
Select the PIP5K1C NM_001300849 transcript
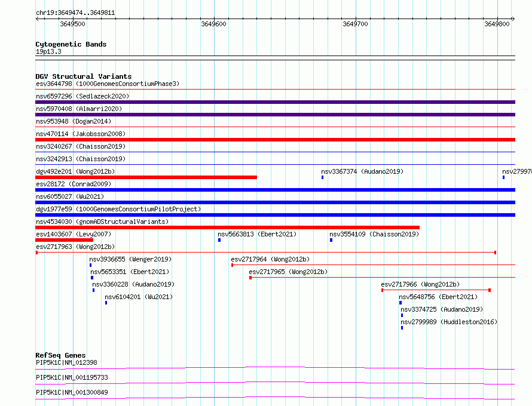pyautogui.click(x=72, y=392)
